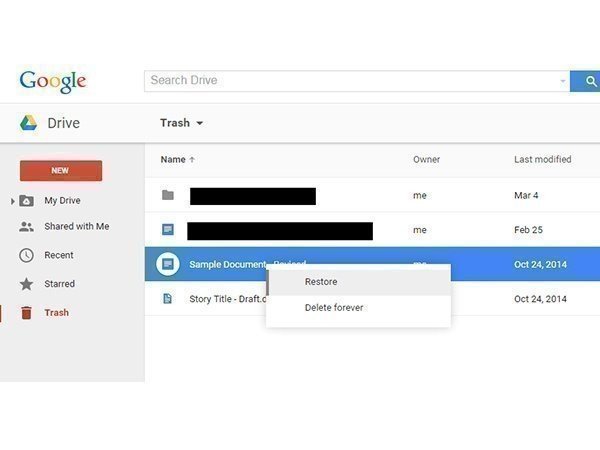600x450 pixels.
Task: Sort by the Name column header
Action: [173, 159]
